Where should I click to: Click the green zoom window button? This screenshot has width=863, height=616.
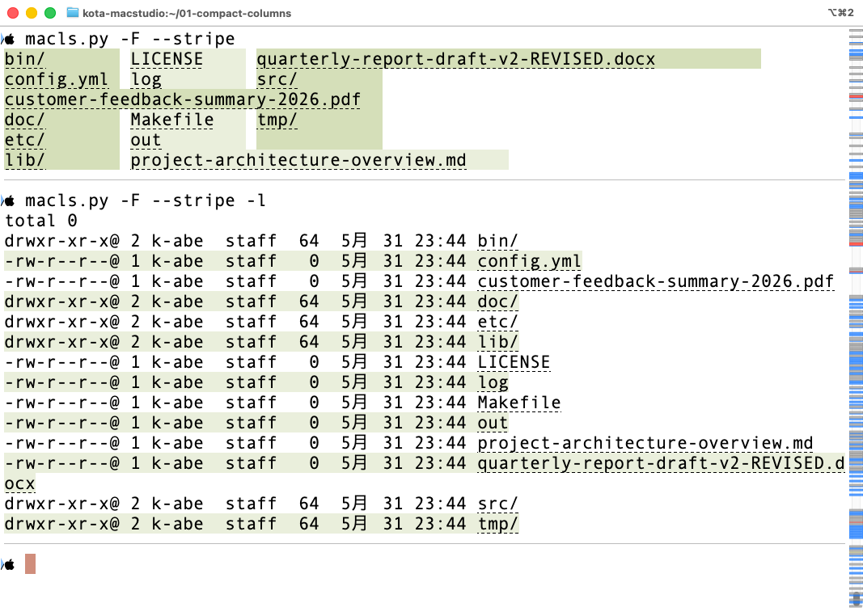50,13
